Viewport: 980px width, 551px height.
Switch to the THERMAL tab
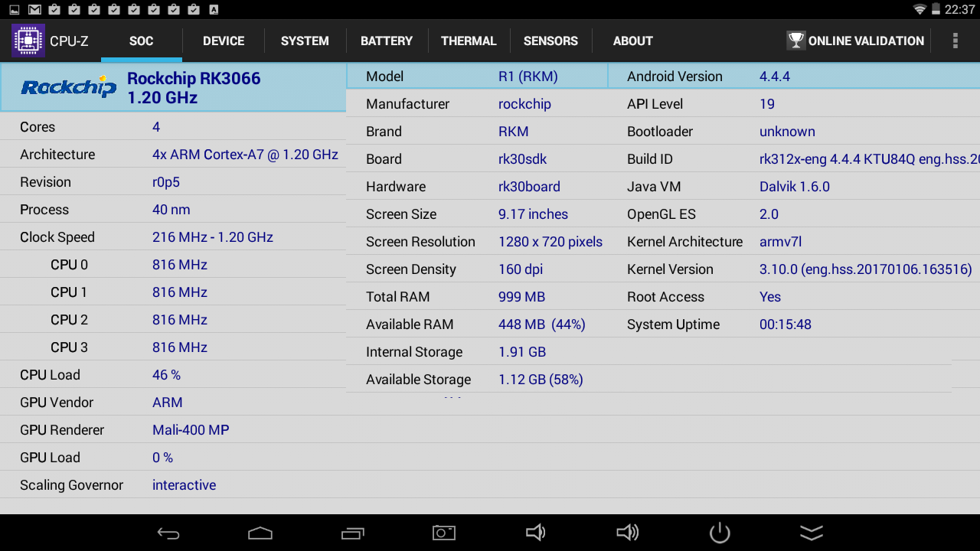pos(469,41)
